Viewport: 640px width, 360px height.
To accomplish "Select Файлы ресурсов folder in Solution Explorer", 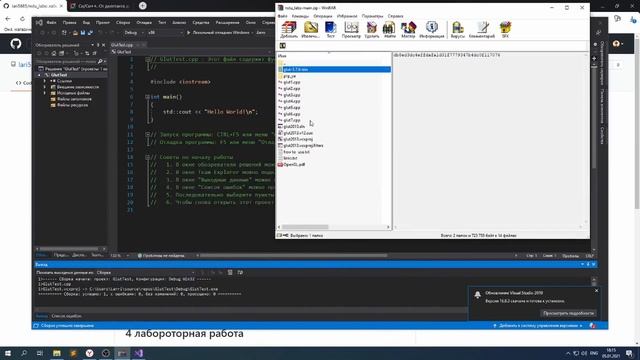I will (72, 105).
